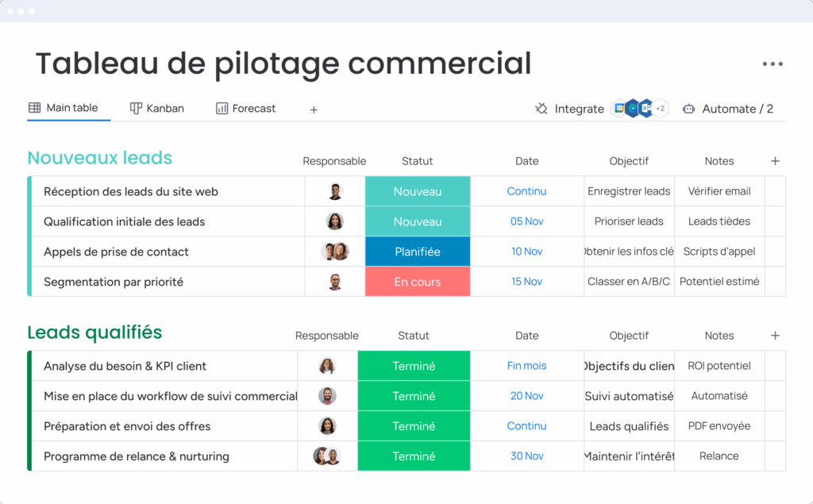Screen dimensions: 813x504
Task: Click the 10 Nov date cell
Action: tap(527, 252)
